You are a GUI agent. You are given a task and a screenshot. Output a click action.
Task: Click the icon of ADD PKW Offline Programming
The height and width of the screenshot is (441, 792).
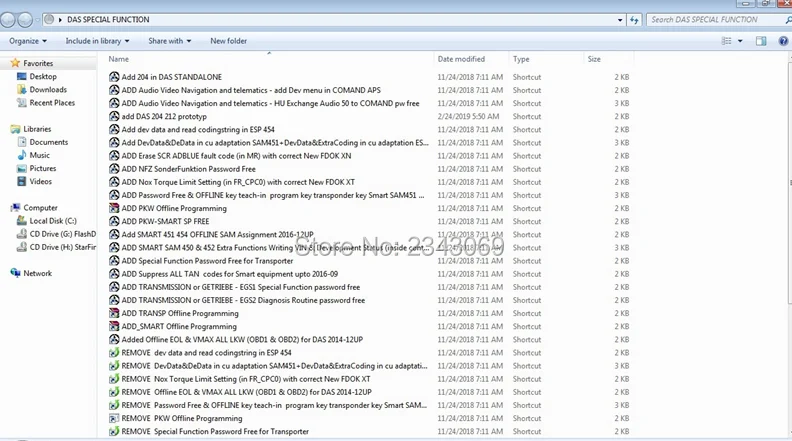(x=114, y=208)
